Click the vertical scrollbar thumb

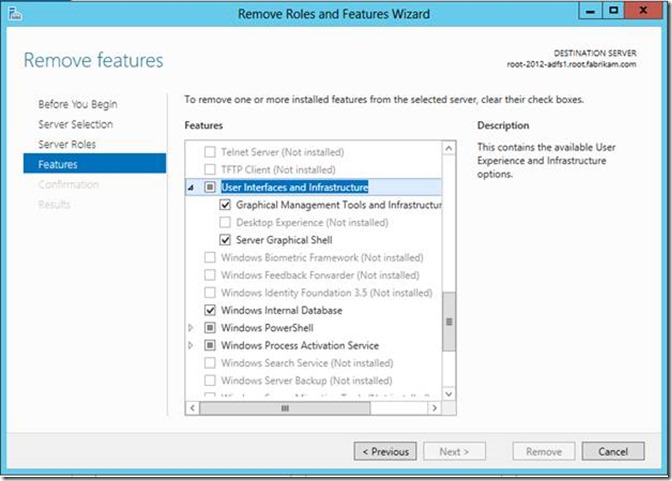click(x=449, y=322)
